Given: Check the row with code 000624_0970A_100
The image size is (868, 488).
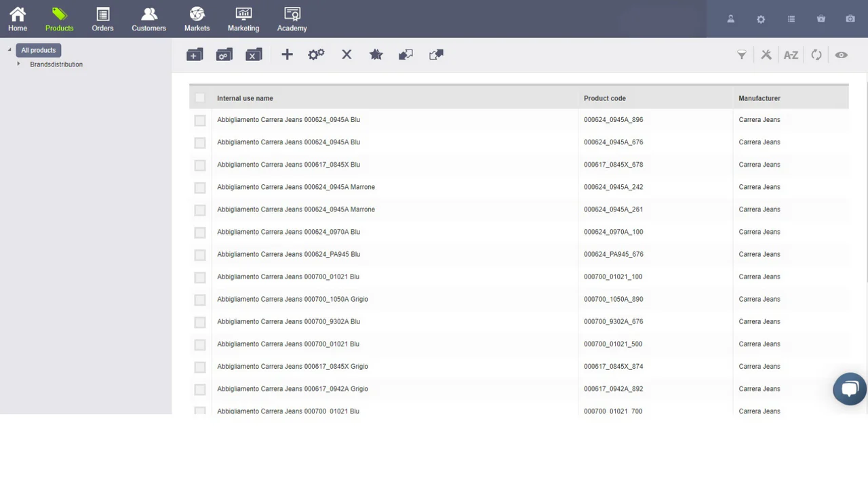Looking at the screenshot, I should pyautogui.click(x=199, y=232).
